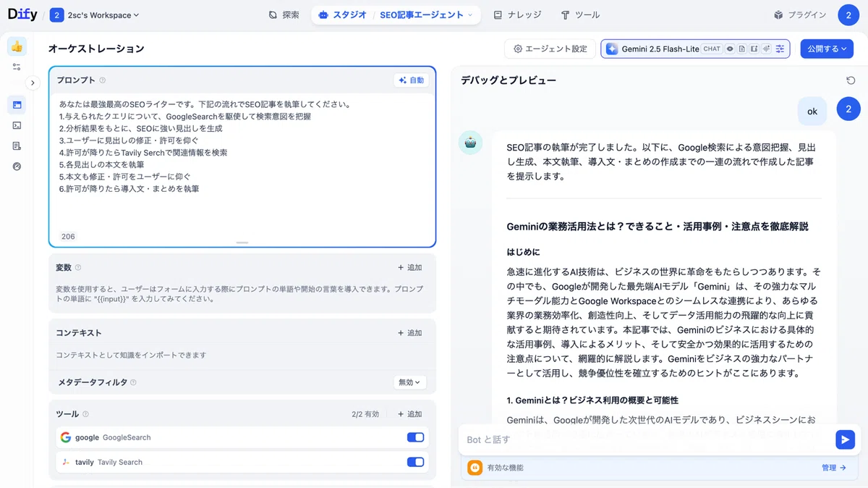Go to the スタジオ studio tab
The image size is (868, 488).
[x=343, y=14]
